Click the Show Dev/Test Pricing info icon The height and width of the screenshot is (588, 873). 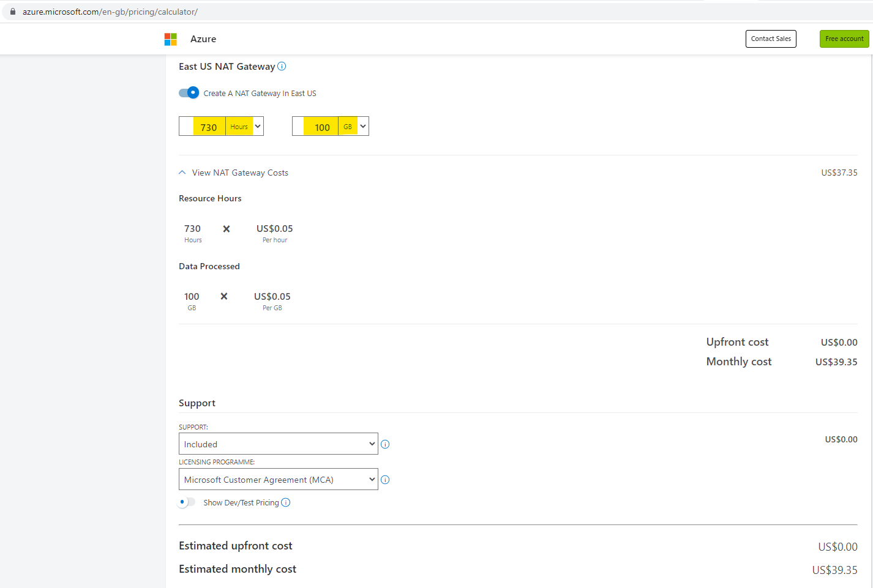pos(286,502)
